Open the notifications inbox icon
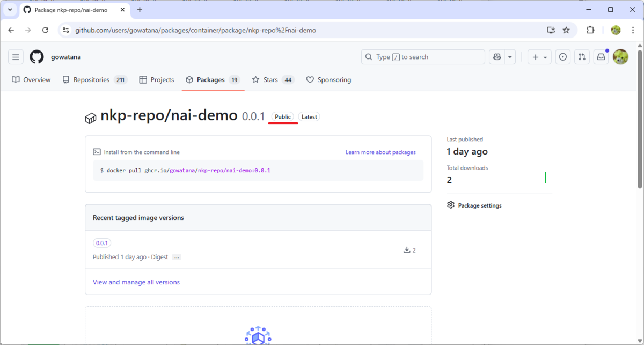Screen dimensions: 644x345 click(601, 57)
